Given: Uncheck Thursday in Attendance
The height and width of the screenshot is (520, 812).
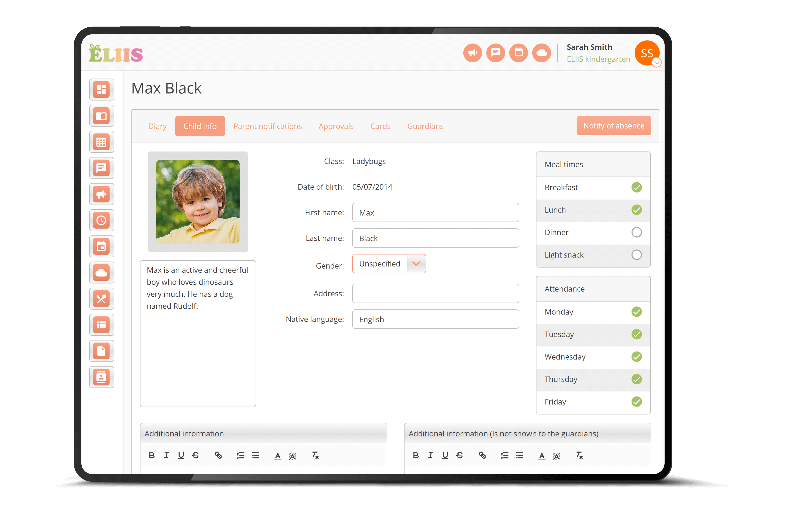Looking at the screenshot, I should 636,379.
